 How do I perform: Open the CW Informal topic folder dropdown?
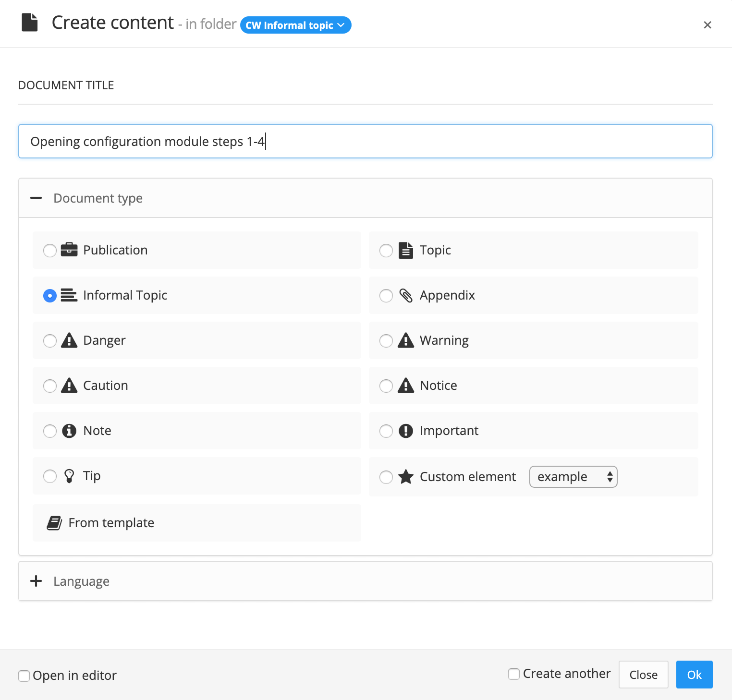point(295,25)
